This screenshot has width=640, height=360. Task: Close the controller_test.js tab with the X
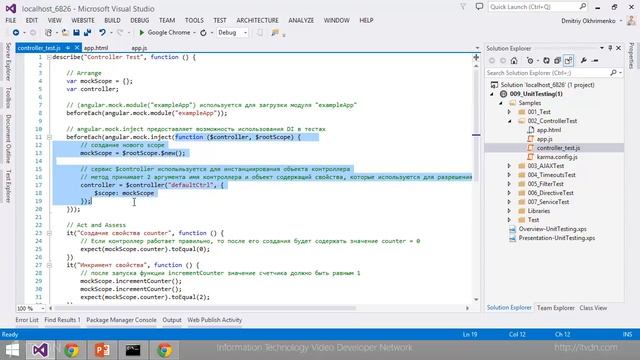[76, 48]
